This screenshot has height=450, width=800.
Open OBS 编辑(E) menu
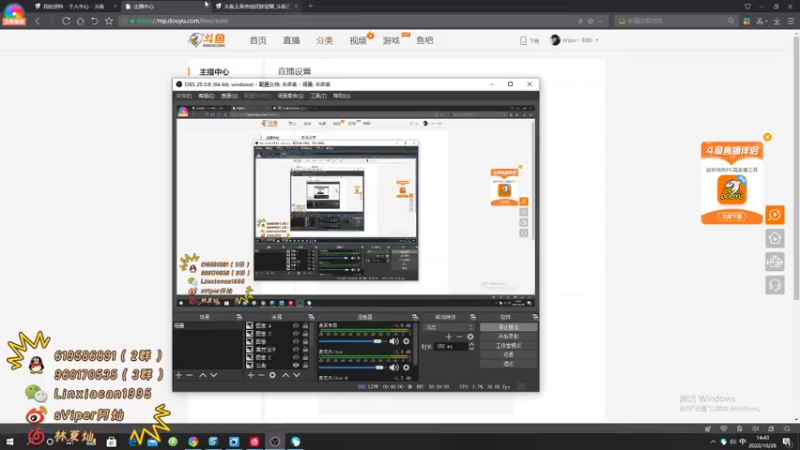pos(206,96)
